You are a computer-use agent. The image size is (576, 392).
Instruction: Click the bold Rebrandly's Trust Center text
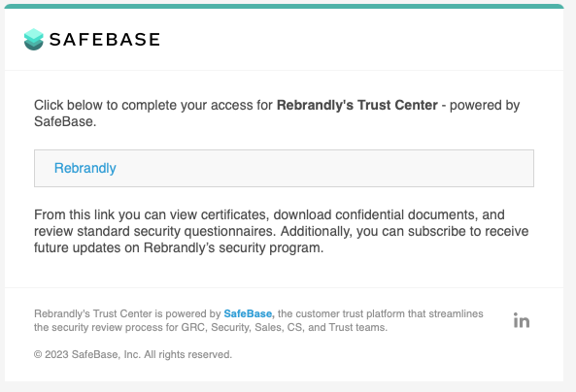pos(357,105)
